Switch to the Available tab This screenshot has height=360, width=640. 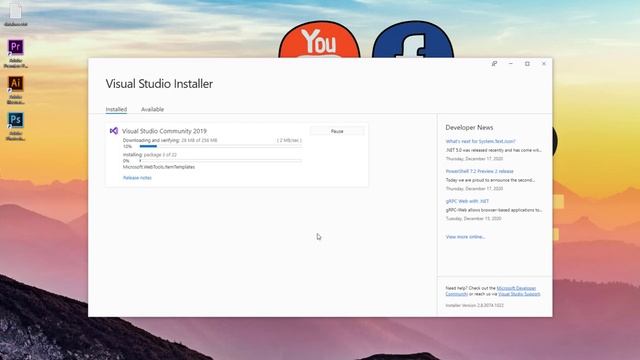pos(152,109)
